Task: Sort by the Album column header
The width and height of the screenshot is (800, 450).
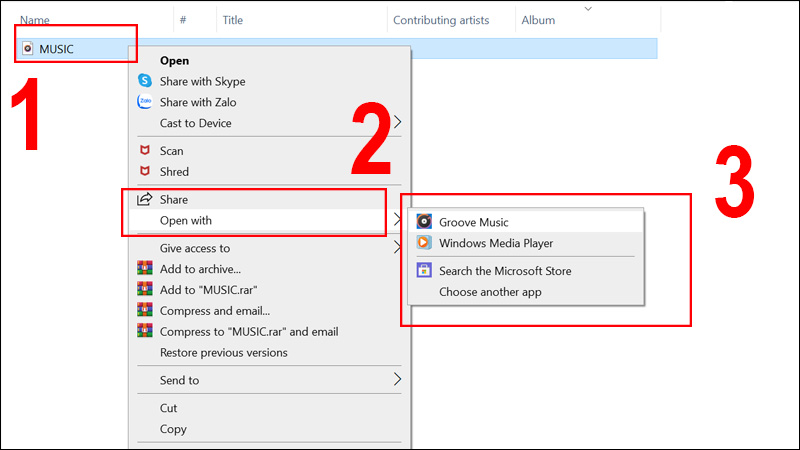Action: pos(538,20)
